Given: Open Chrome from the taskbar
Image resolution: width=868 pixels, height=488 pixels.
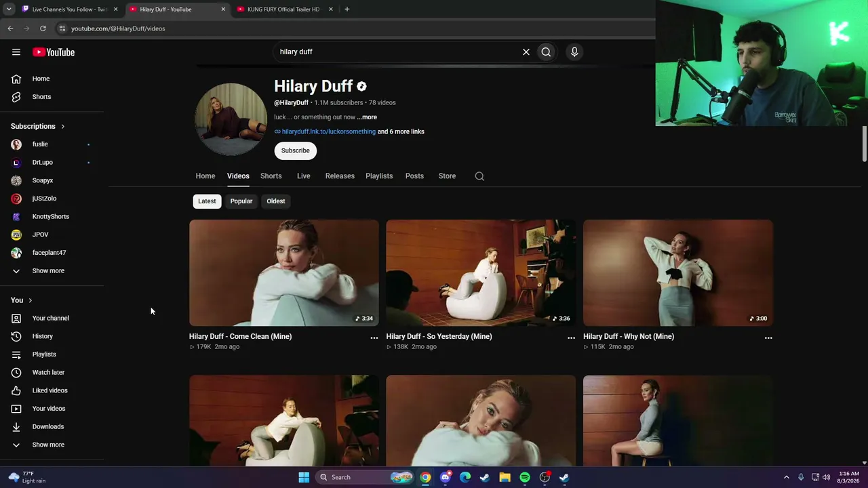Looking at the screenshot, I should click(x=425, y=477).
